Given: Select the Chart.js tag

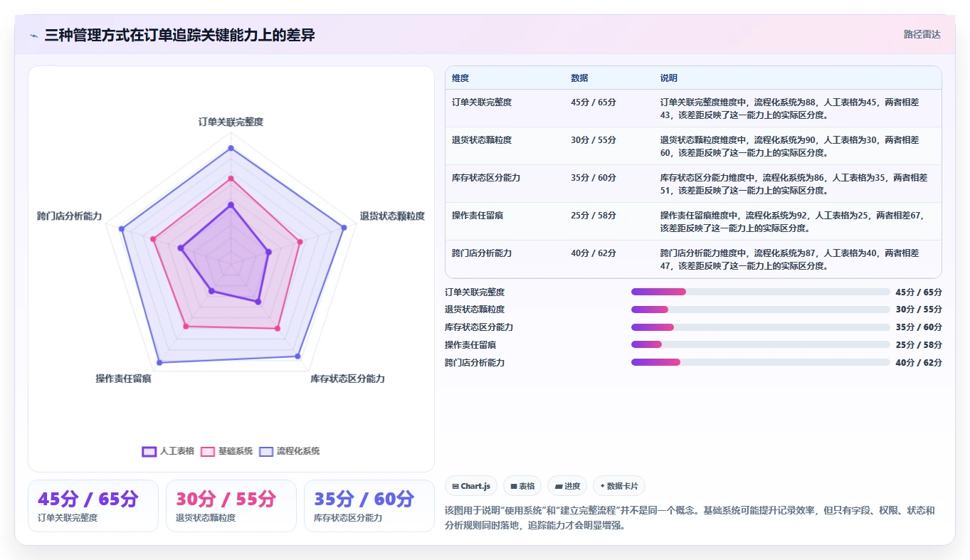Looking at the screenshot, I should click(471, 486).
